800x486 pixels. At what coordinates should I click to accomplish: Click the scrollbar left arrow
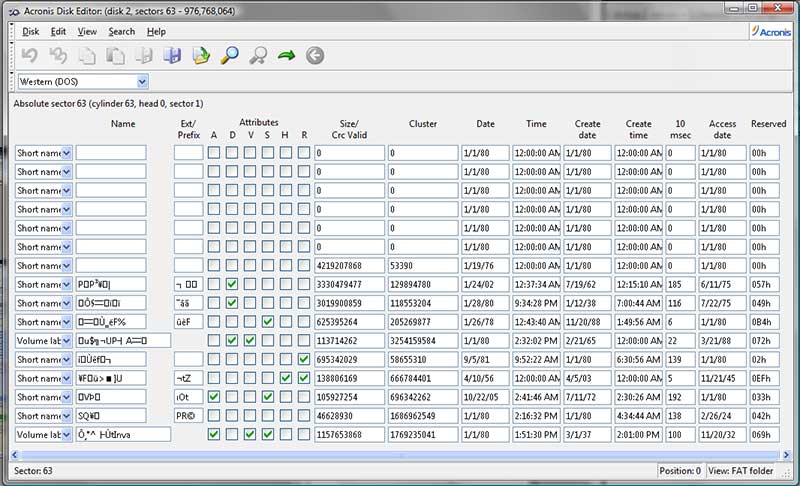click(x=14, y=454)
